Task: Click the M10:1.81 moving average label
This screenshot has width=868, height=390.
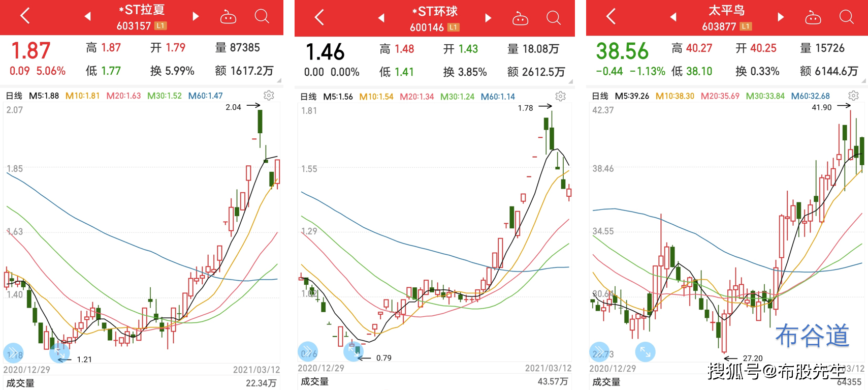Action: (82, 96)
